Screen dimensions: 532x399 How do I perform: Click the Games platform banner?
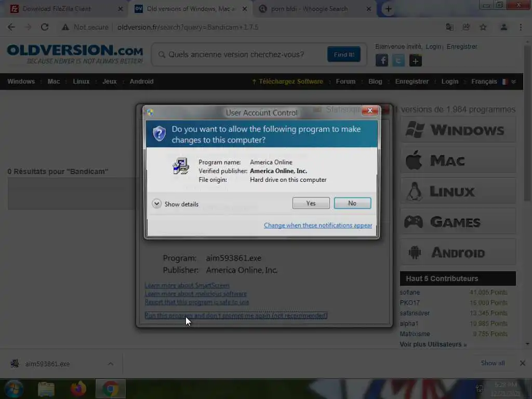(x=458, y=221)
